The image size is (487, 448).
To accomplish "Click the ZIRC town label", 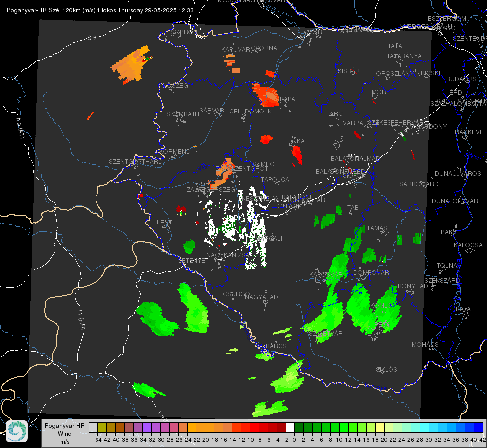I will [x=336, y=114].
